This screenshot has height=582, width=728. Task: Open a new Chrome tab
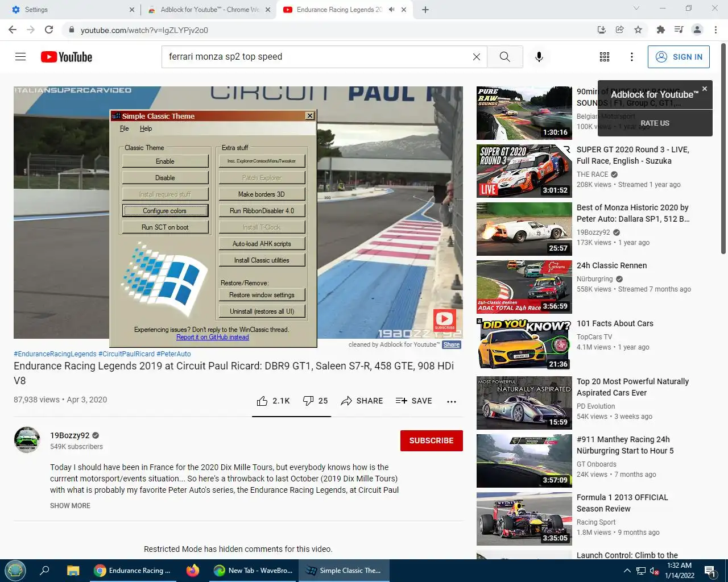pos(425,10)
